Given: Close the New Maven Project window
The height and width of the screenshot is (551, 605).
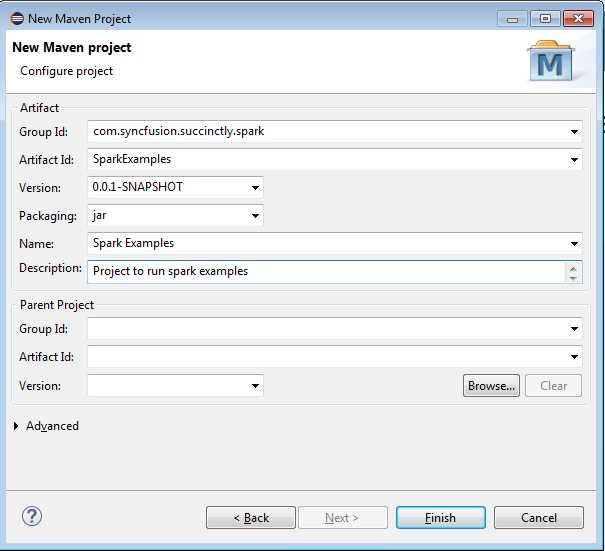Looking at the screenshot, I should tap(578, 19).
